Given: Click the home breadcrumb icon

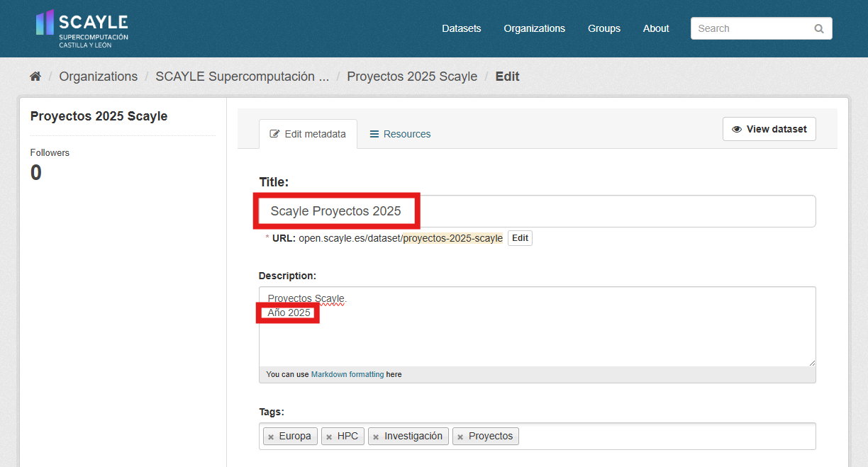Looking at the screenshot, I should [35, 77].
